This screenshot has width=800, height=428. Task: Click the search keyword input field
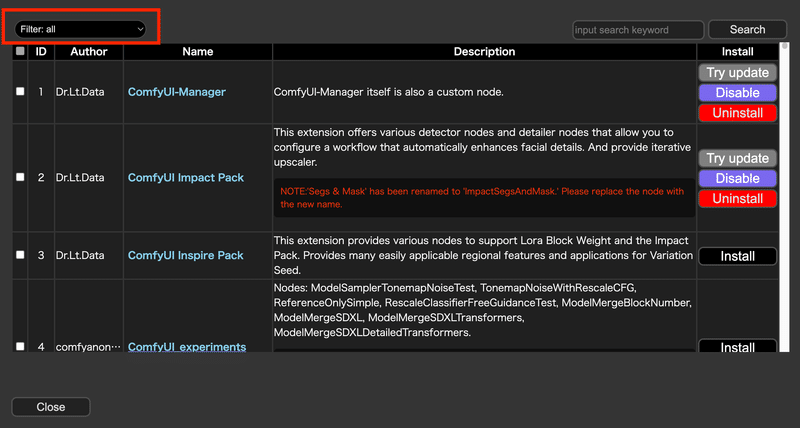[x=638, y=30]
